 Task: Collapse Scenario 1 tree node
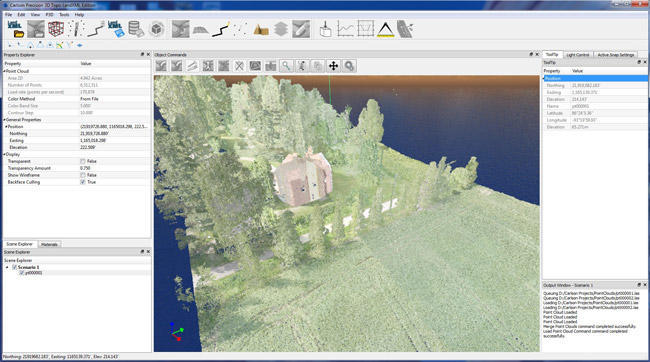(x=7, y=267)
